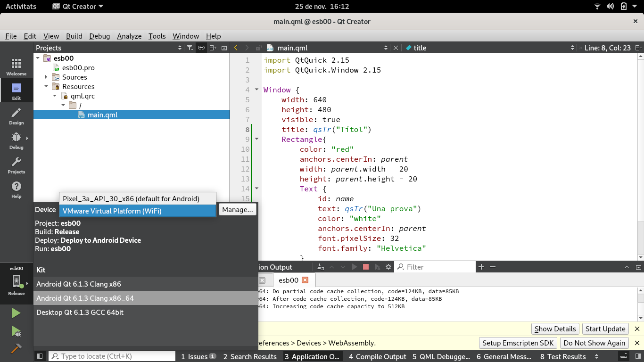This screenshot has width=644, height=362.
Task: Open Help mode
Action: [x=17, y=189]
